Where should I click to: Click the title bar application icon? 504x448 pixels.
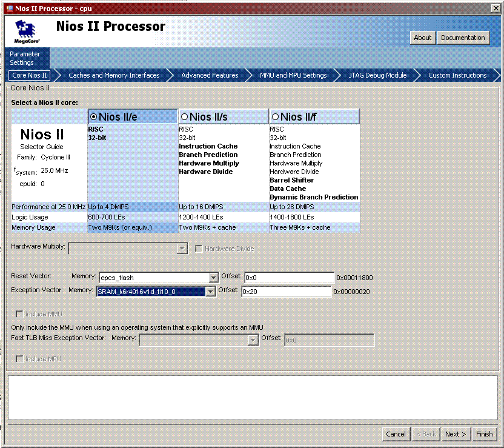[10, 8]
